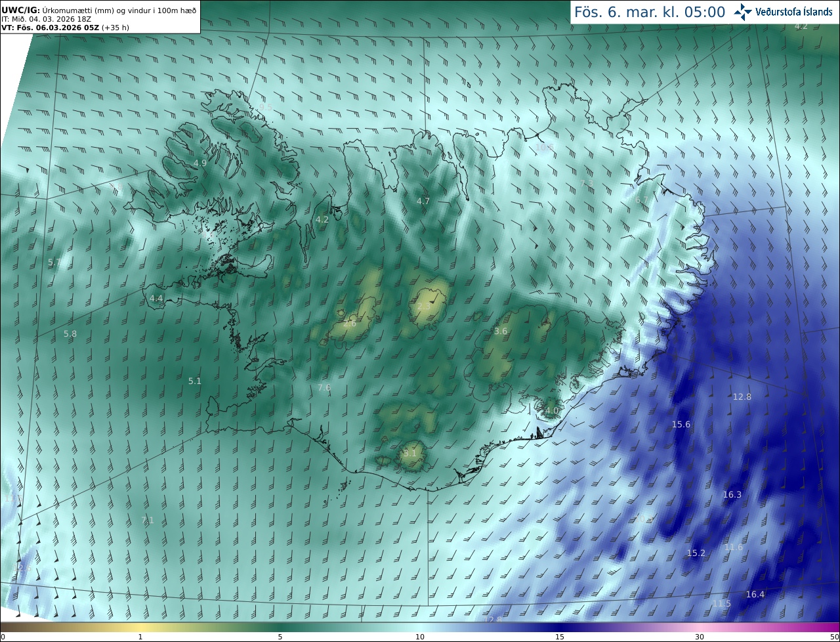Image resolution: width=840 pixels, height=642 pixels.
Task: Click the '0' label on the colour scale
Action: [3, 637]
